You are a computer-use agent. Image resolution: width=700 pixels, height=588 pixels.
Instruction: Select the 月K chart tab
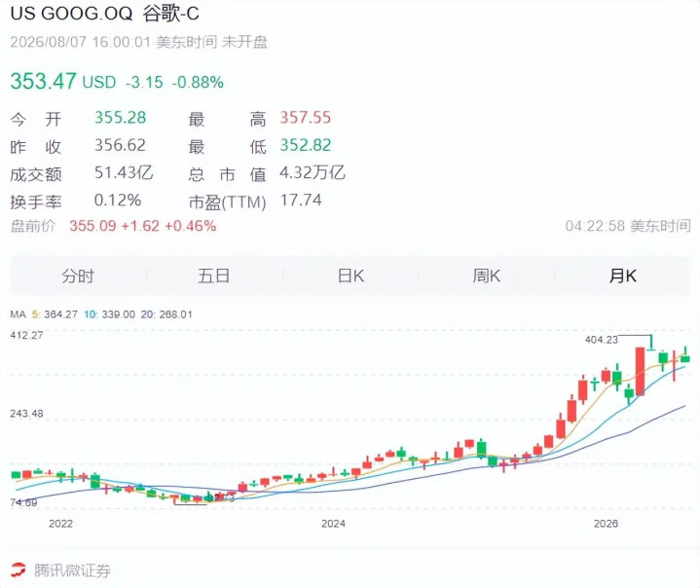coord(623,276)
